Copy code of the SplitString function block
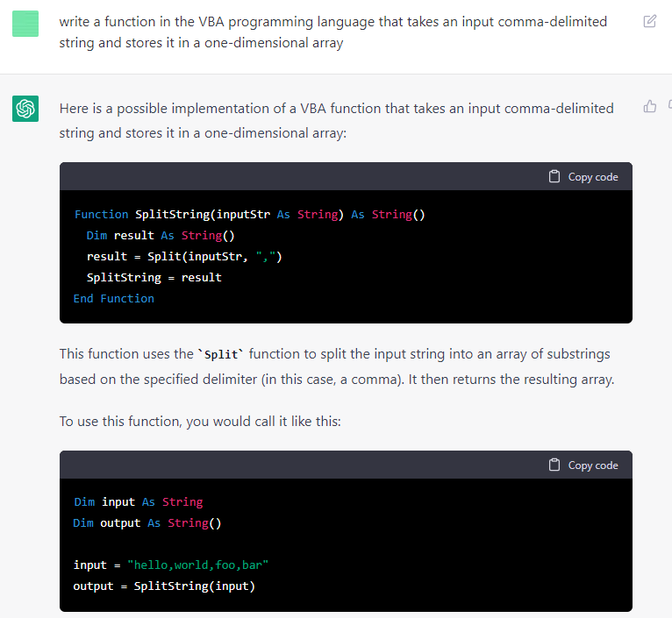 point(583,177)
